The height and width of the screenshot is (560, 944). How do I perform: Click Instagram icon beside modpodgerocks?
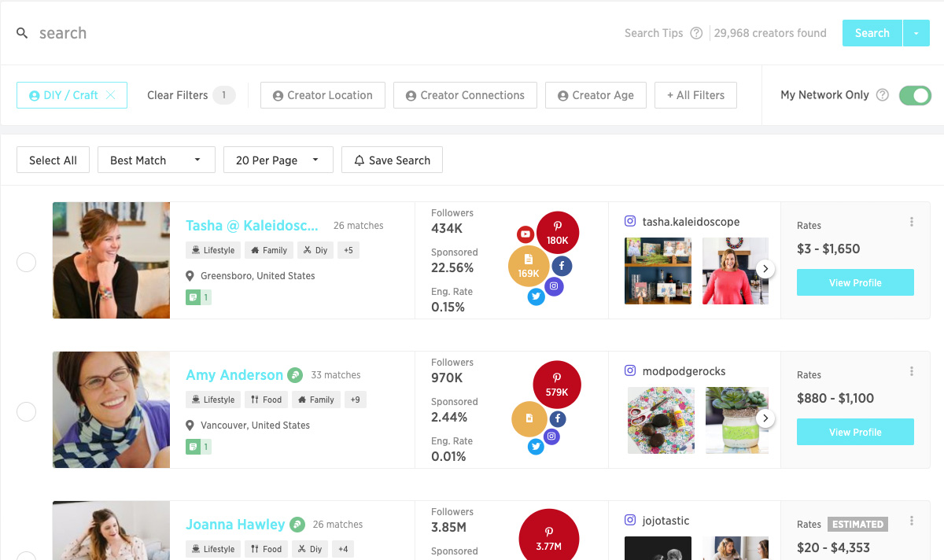630,371
